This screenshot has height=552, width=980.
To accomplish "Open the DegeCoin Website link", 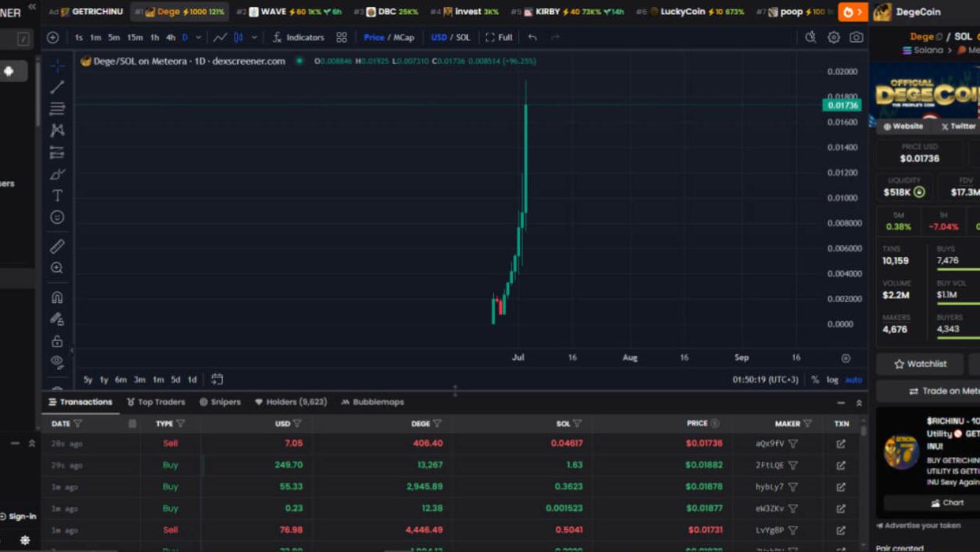I will pos(903,127).
